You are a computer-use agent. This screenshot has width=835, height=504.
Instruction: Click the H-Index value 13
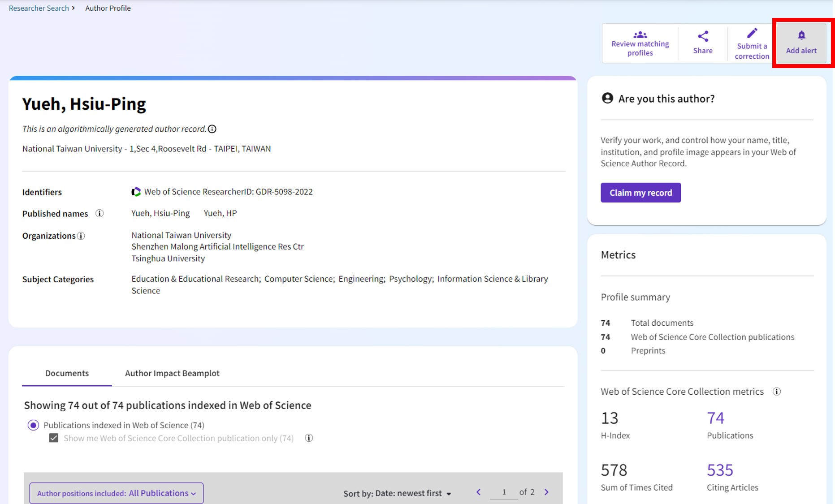pyautogui.click(x=610, y=418)
